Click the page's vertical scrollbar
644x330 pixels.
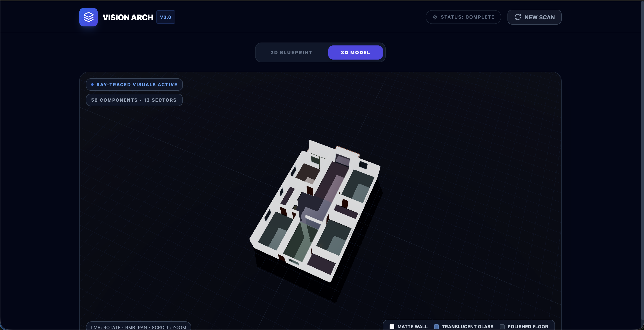tap(642, 160)
